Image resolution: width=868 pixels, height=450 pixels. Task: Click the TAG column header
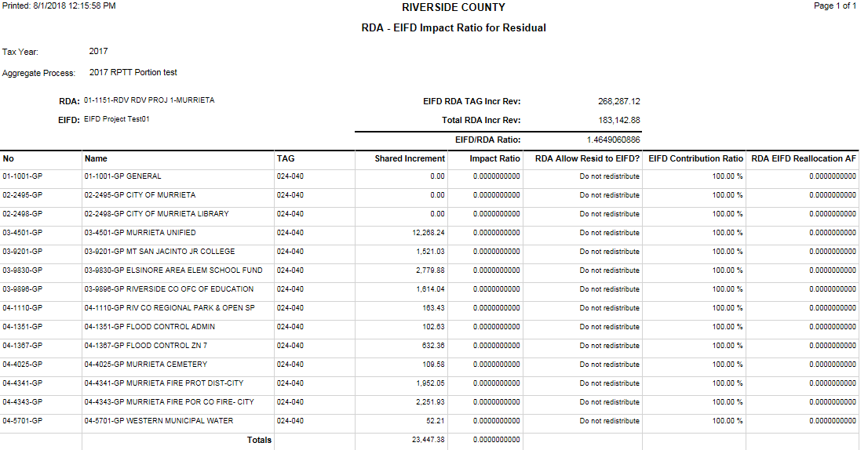point(286,158)
